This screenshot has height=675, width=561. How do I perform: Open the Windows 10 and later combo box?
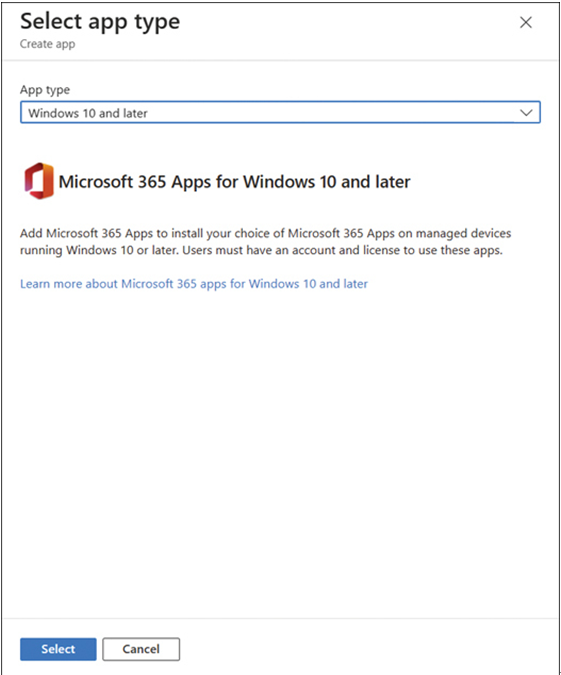280,112
